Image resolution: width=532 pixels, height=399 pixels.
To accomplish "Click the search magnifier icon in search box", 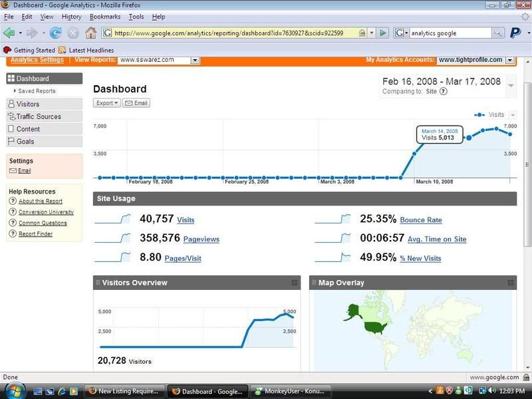I will pos(498,33).
